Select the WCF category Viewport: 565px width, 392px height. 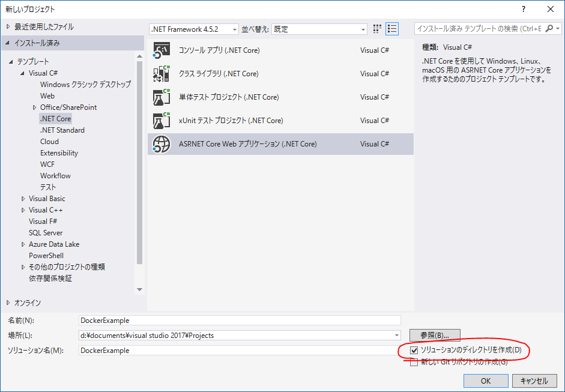(x=47, y=164)
